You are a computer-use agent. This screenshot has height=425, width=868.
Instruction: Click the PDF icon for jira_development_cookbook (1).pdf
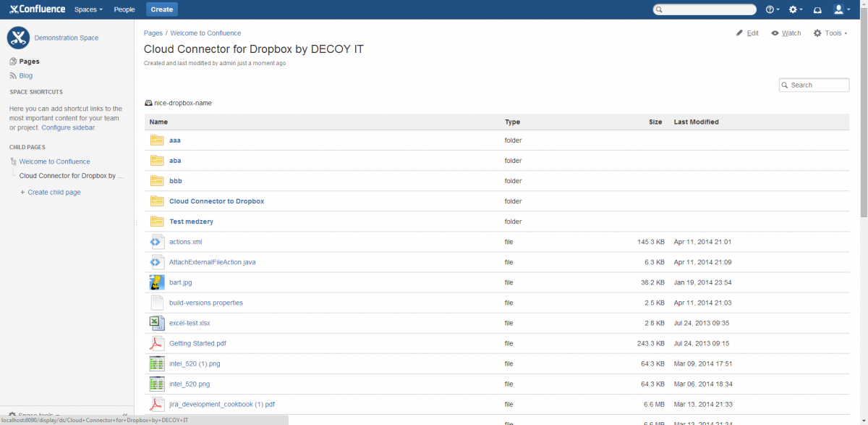tap(157, 404)
